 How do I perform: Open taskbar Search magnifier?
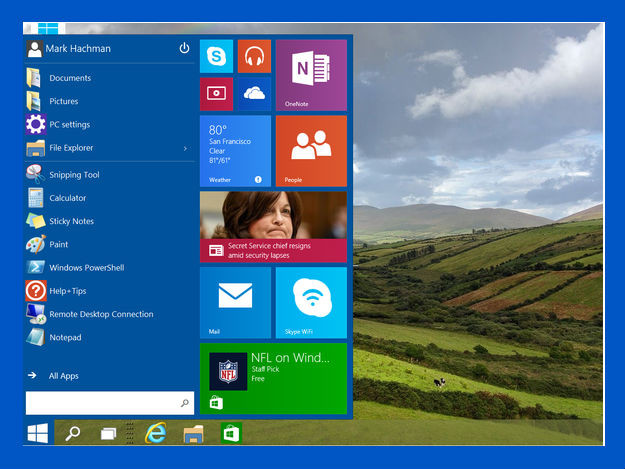[73, 433]
